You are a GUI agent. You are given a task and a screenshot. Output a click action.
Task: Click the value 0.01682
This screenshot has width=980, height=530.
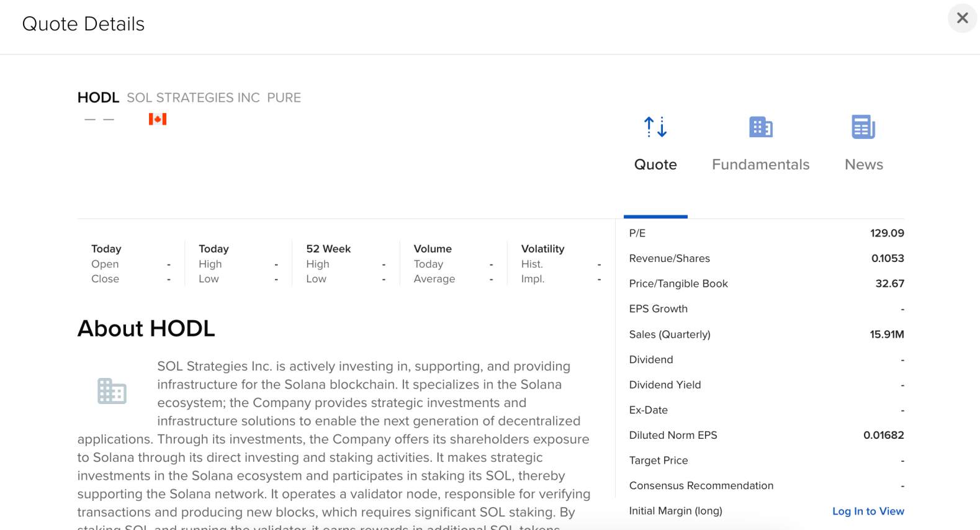883,435
